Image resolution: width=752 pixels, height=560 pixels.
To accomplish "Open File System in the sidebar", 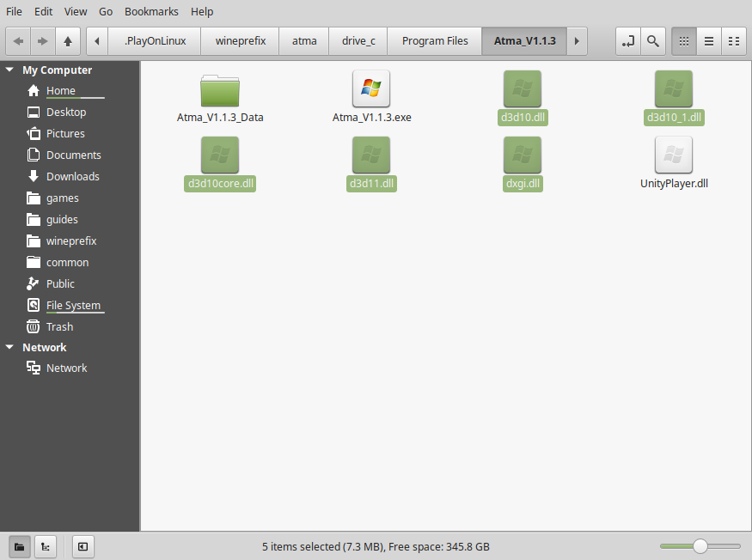I will click(x=73, y=306).
